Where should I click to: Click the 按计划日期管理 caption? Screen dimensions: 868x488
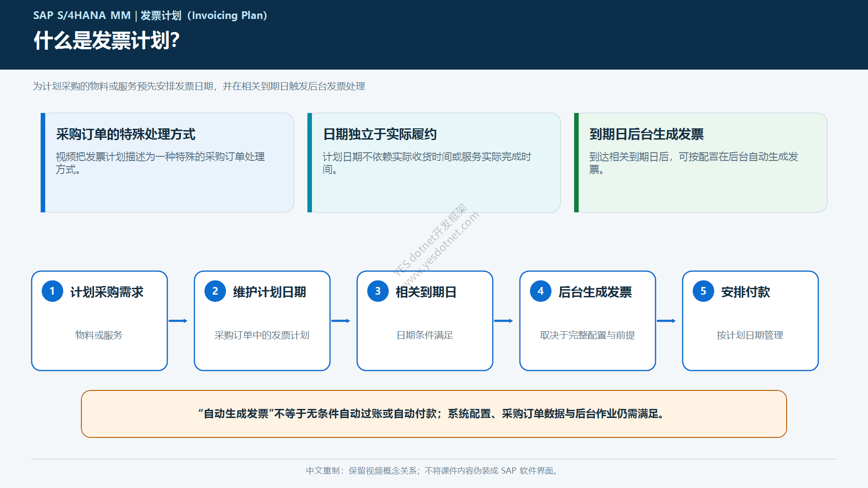[750, 335]
